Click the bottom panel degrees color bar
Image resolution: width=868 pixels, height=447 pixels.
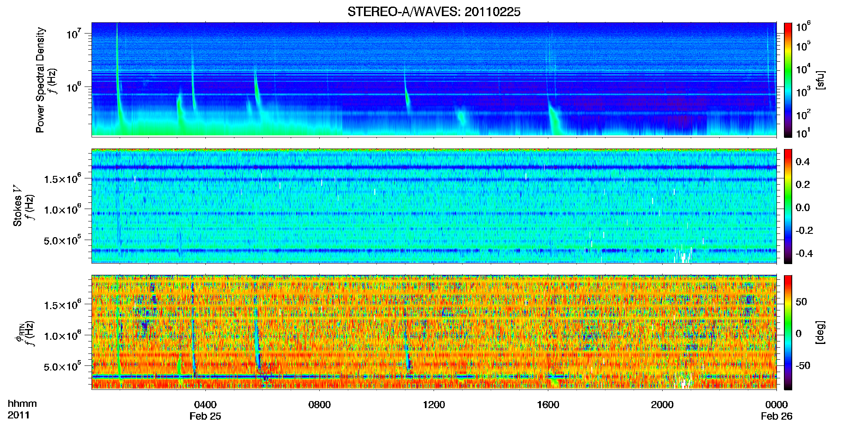point(788,332)
